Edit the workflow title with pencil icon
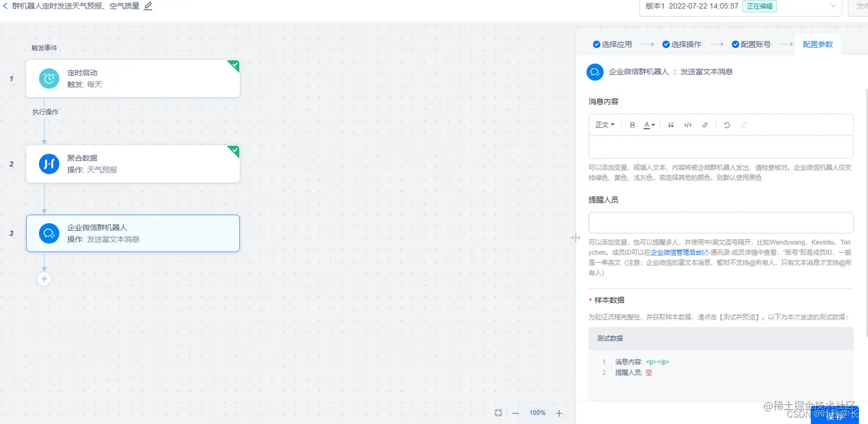 point(148,6)
